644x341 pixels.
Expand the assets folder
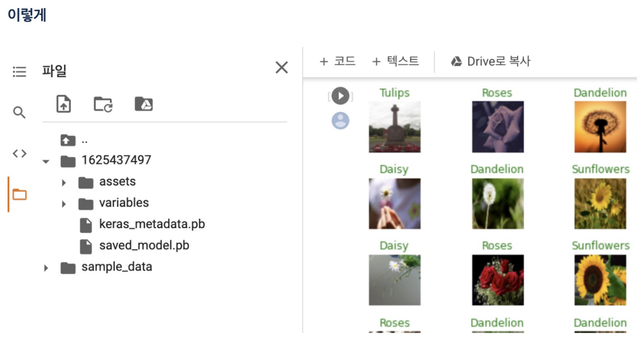click(x=64, y=183)
